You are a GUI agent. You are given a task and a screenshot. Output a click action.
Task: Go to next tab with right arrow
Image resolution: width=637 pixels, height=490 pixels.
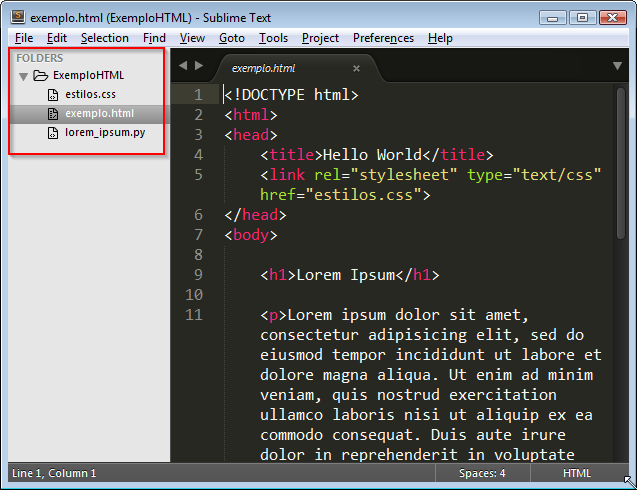(199, 66)
